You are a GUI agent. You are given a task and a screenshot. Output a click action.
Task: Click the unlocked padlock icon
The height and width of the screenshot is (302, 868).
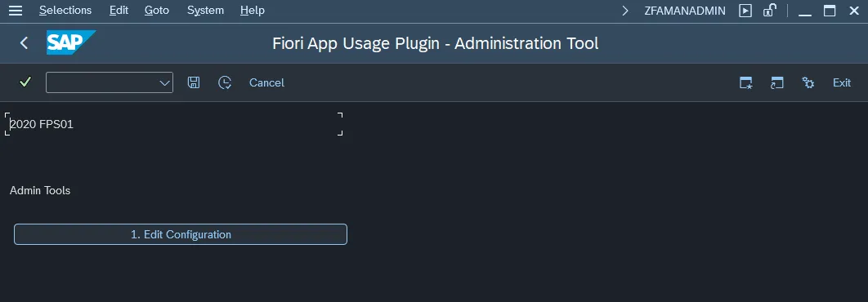[x=769, y=10]
